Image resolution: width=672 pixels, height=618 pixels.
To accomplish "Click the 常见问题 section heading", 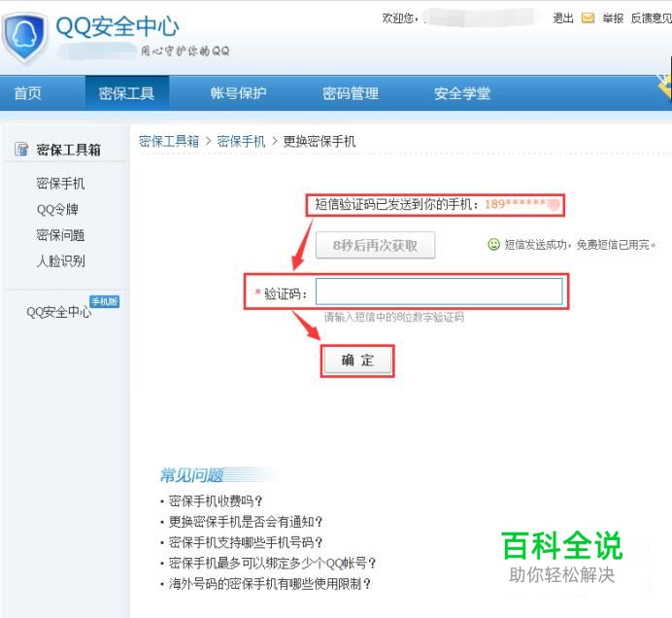I will pos(191,475).
